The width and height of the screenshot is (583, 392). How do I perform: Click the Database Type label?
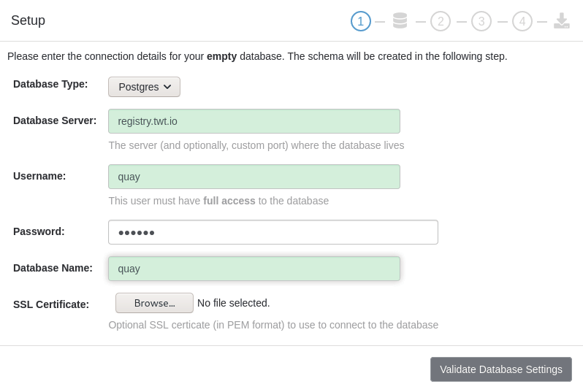50,84
